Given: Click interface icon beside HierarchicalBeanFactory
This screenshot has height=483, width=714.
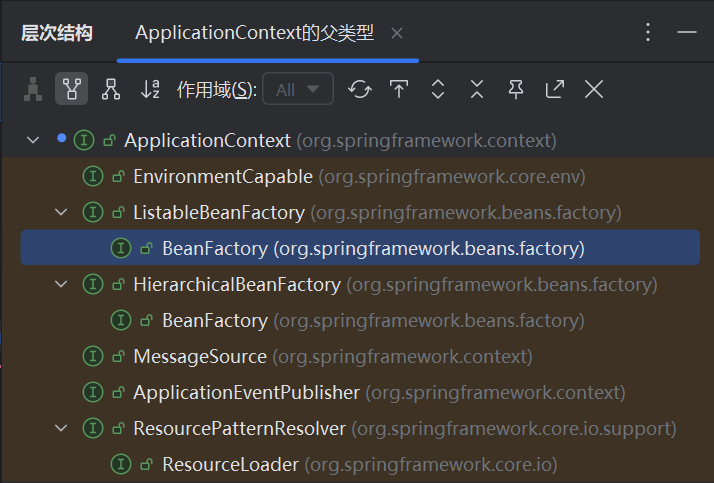Looking at the screenshot, I should [x=93, y=284].
